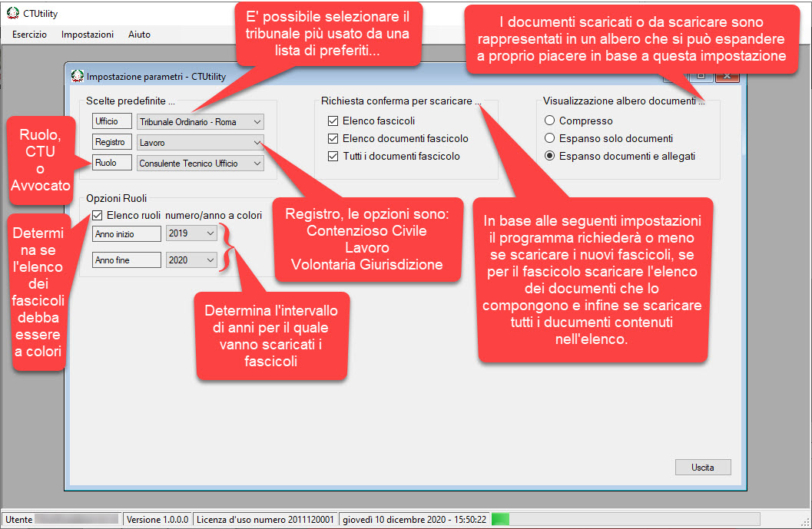Click the Impostazione parametri dialog icon

[x=77, y=76]
